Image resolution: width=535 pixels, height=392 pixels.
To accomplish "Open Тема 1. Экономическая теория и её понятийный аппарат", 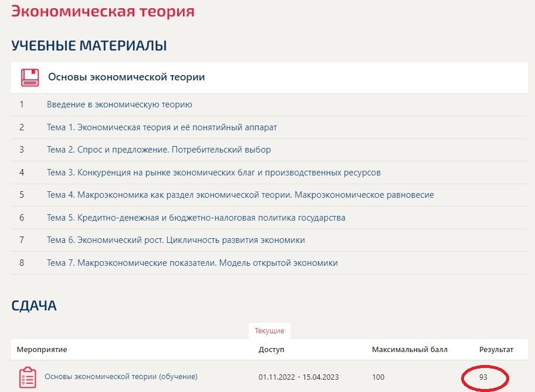I will (x=162, y=127).
